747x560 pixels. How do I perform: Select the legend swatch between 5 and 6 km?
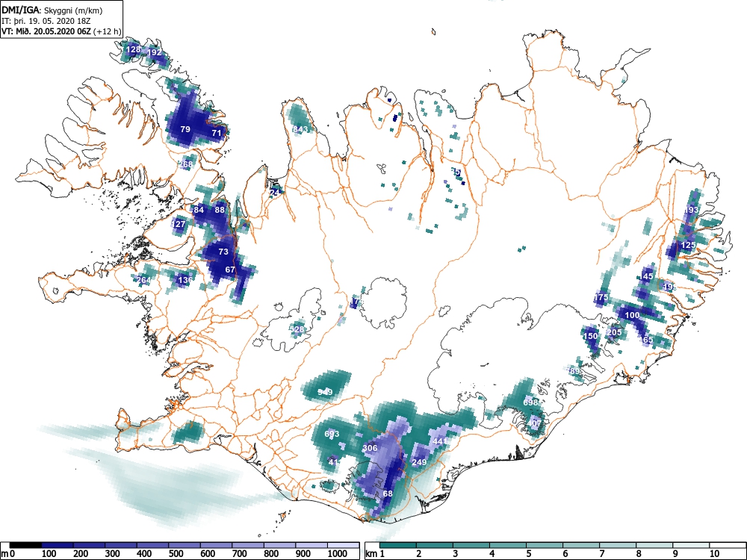pos(545,545)
